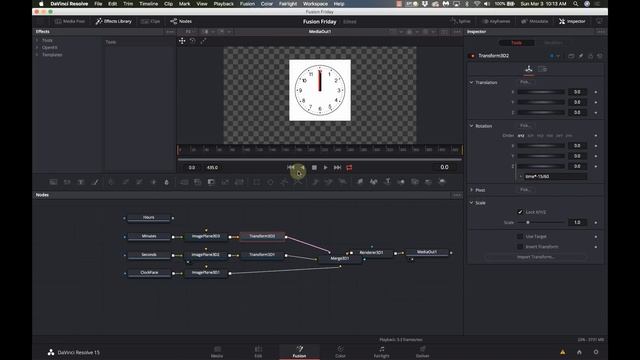Select the Inspector Tools tab
640x360 pixels.
click(x=517, y=42)
